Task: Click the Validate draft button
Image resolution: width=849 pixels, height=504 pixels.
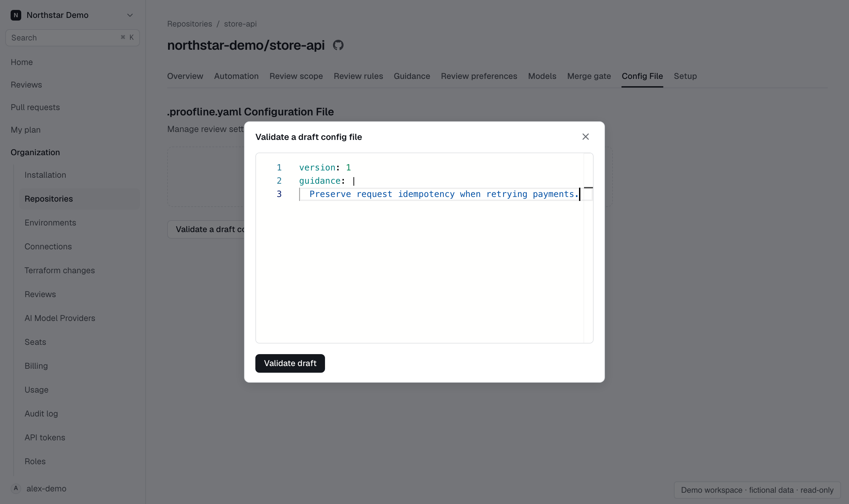Action: tap(290, 363)
